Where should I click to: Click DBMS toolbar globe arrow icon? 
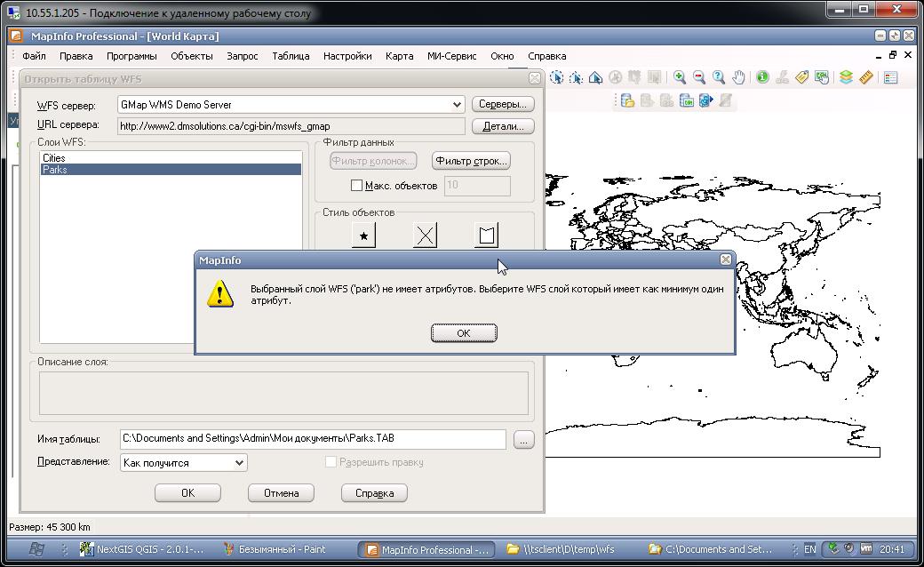coord(706,100)
